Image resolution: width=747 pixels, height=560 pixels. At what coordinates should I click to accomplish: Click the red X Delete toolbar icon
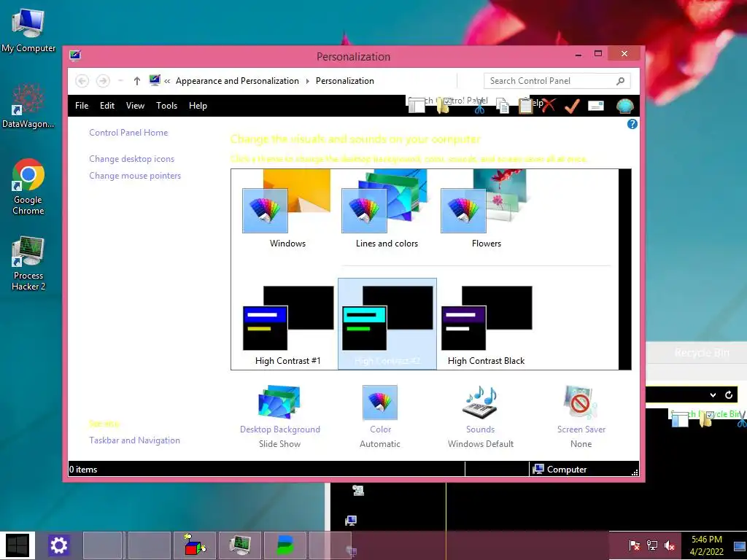pyautogui.click(x=549, y=105)
